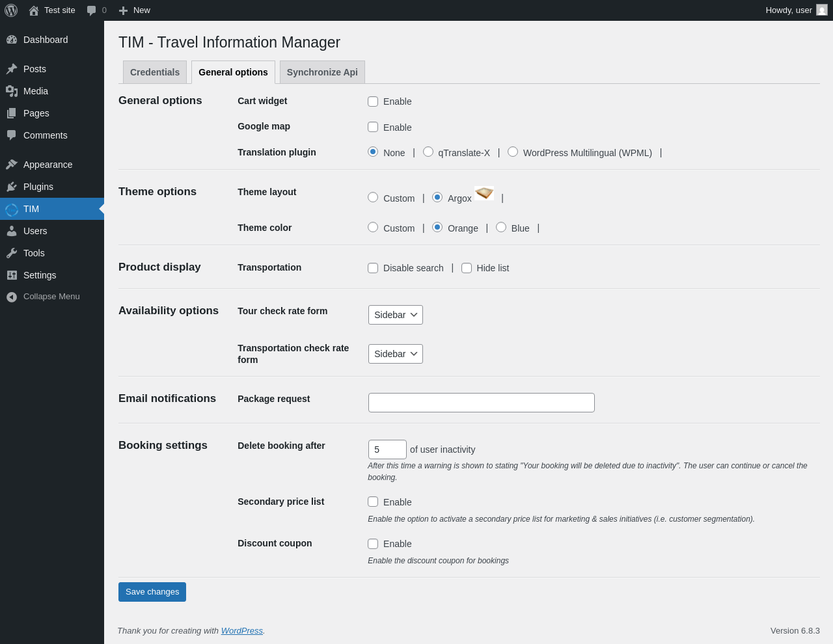
Task: Click the Collapse Menu arrow icon
Action: [x=12, y=297]
